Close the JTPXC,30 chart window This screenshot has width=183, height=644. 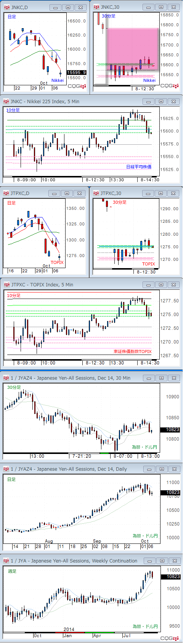173,193
